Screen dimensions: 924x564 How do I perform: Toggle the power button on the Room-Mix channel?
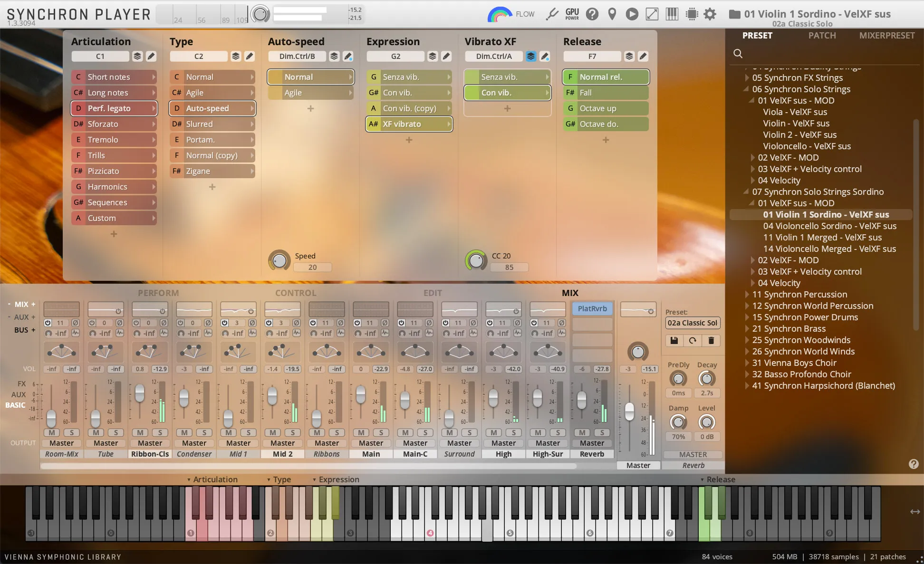click(x=48, y=323)
